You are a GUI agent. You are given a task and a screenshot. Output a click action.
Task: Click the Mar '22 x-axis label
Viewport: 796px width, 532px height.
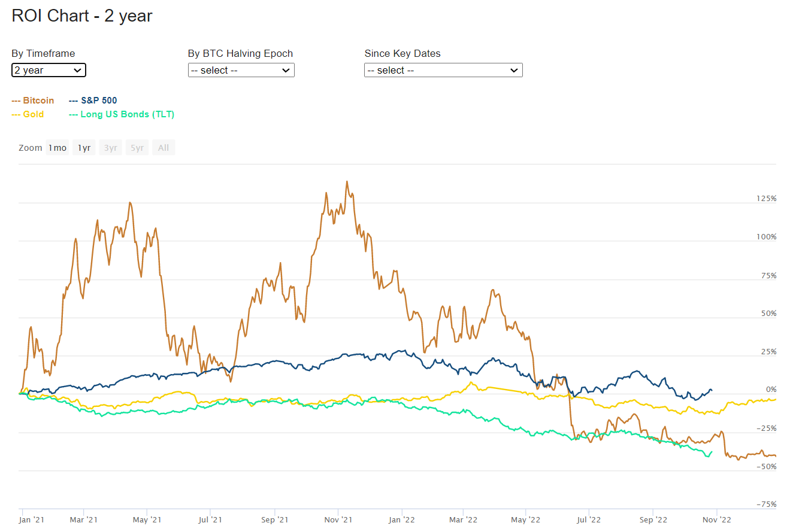pyautogui.click(x=463, y=520)
